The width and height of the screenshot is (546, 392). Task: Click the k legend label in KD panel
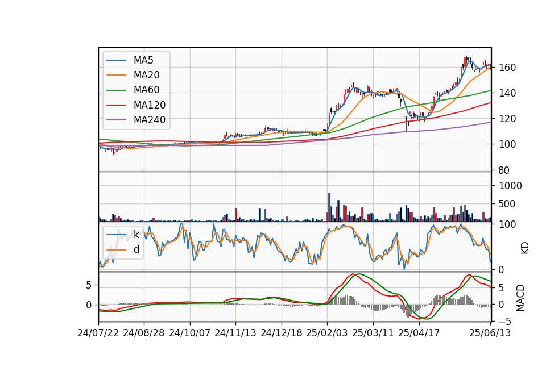(136, 235)
